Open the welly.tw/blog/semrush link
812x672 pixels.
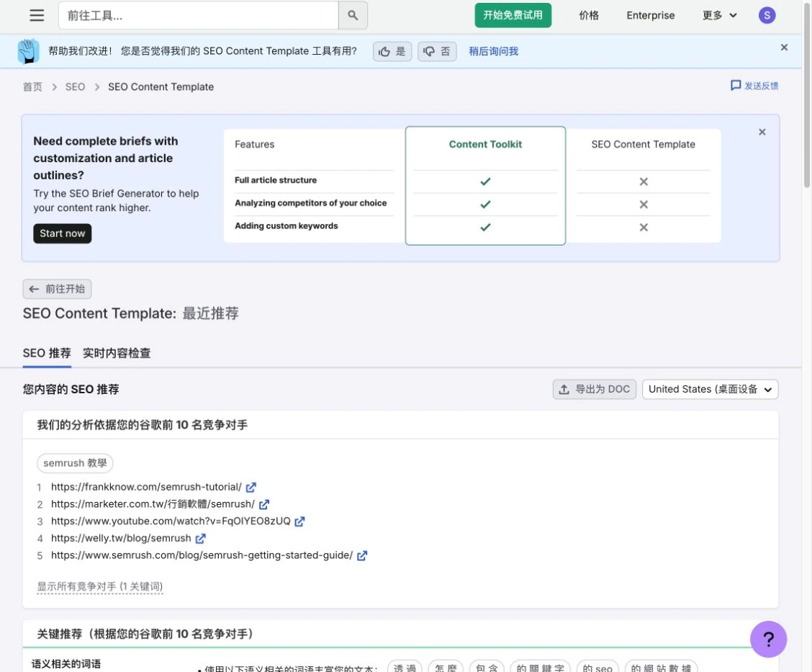pyautogui.click(x=121, y=538)
